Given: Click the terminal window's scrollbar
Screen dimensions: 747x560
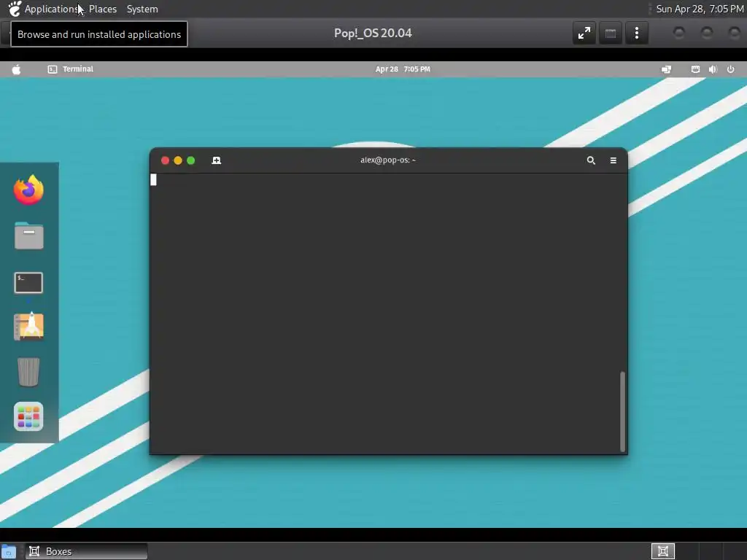Looking at the screenshot, I should pyautogui.click(x=622, y=411).
